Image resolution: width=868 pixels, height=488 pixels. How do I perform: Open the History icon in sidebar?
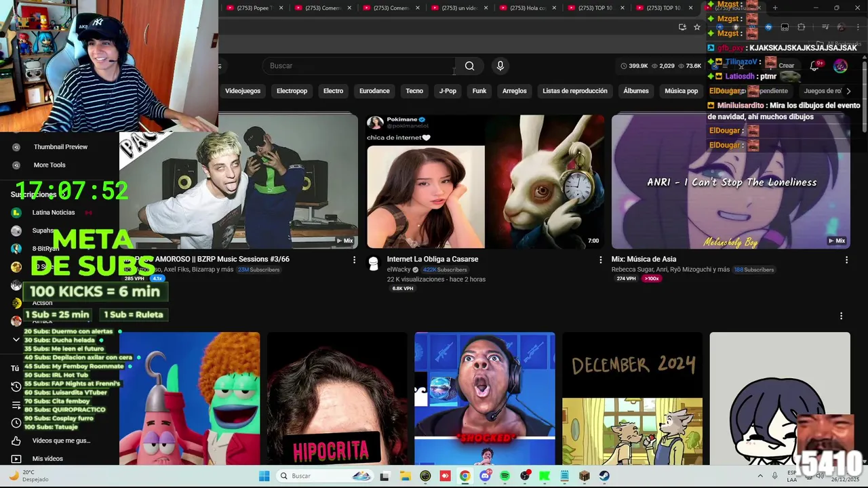coord(16,386)
